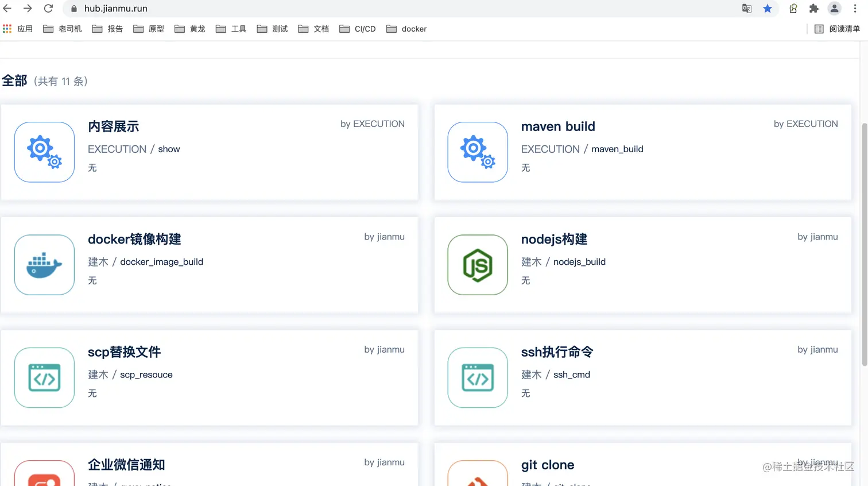Viewport: 868px width, 486px height.
Task: Click the EXECUTION / maven_build path text
Action: [x=582, y=149]
